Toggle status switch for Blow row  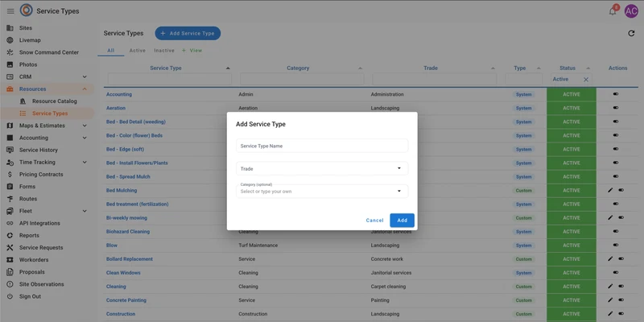point(616,246)
